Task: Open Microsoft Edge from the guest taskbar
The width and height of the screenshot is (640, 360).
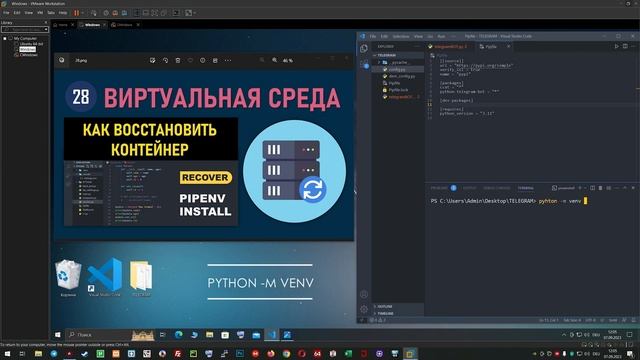Action: pyautogui.click(x=179, y=335)
